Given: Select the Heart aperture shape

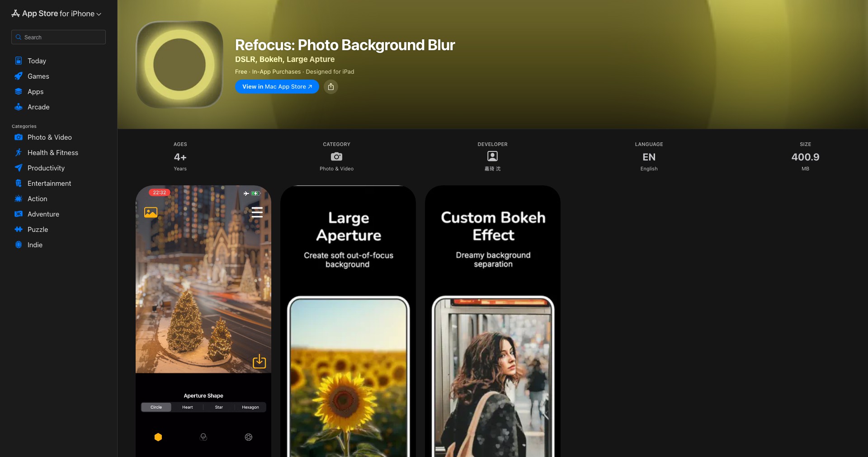Looking at the screenshot, I should point(188,407).
